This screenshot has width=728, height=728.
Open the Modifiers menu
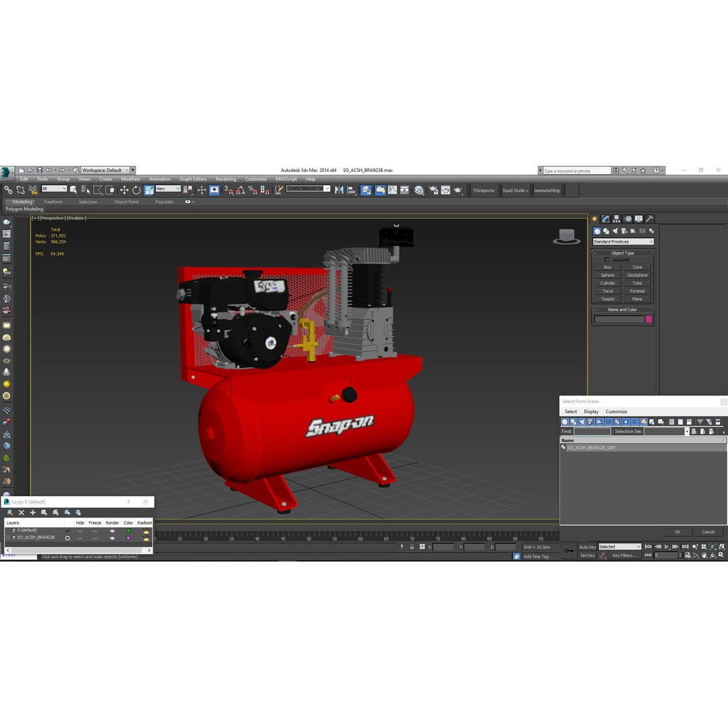tap(131, 179)
